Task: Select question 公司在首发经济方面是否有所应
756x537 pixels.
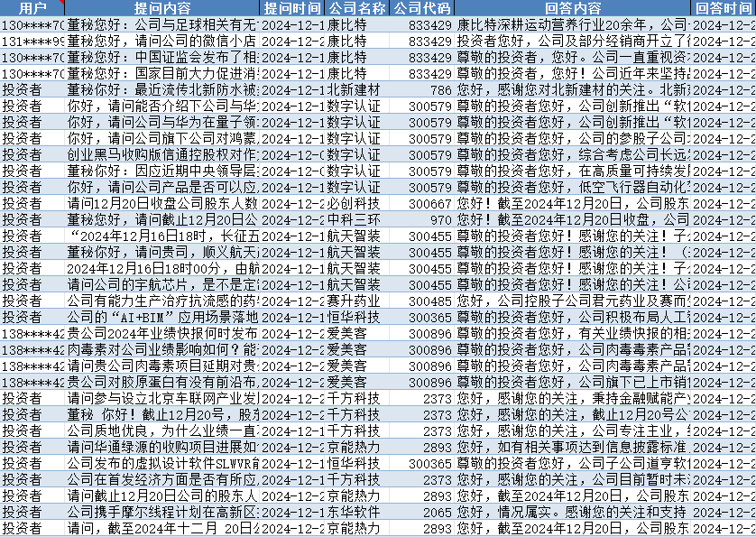Action: point(162,479)
